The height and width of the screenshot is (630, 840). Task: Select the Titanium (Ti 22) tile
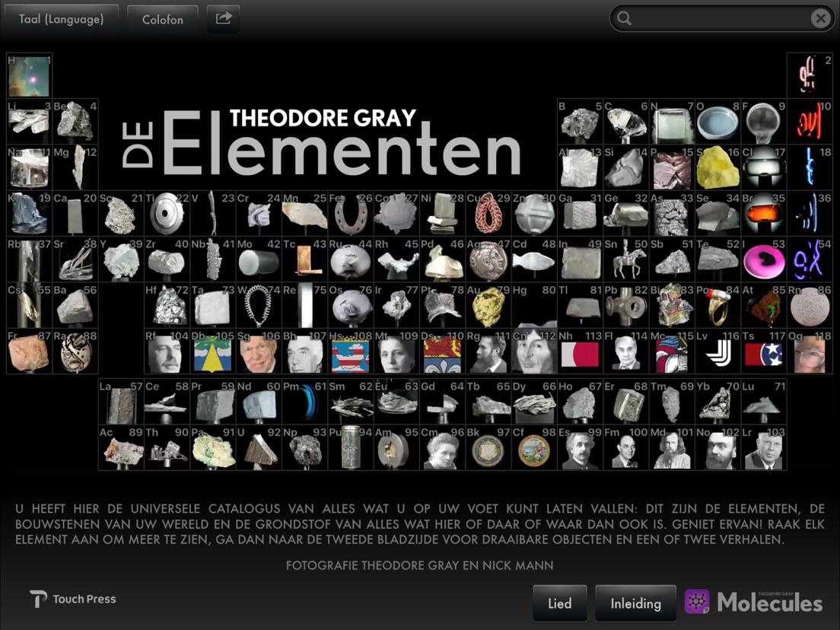pos(167,214)
